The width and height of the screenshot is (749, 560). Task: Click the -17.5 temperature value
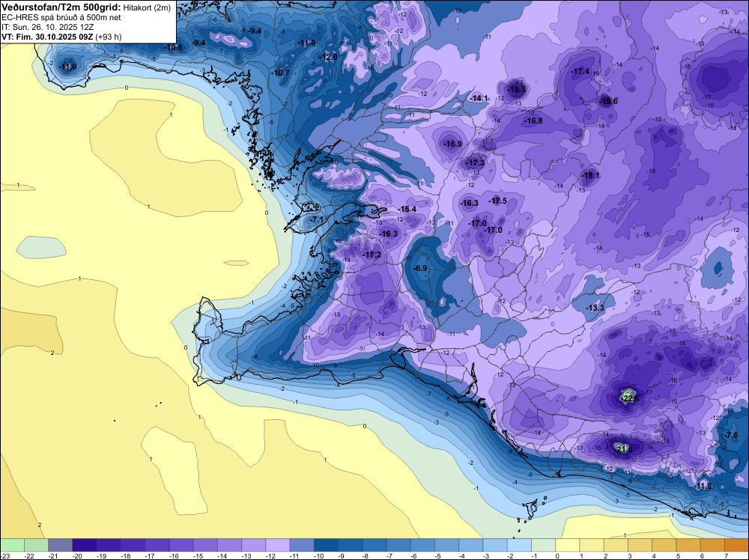tap(498, 201)
